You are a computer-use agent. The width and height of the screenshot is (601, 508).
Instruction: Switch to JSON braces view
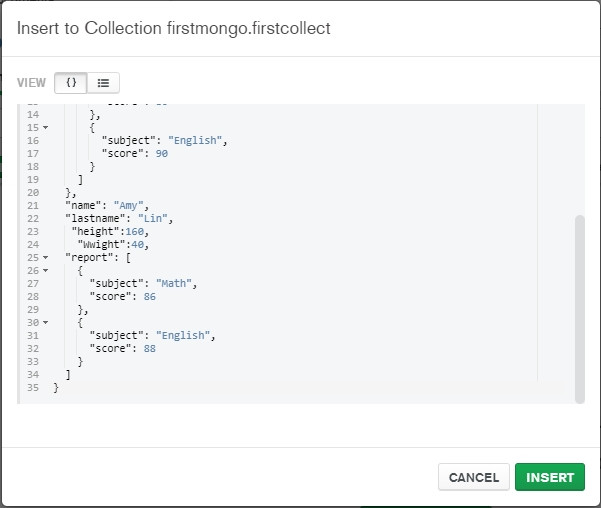click(71, 83)
